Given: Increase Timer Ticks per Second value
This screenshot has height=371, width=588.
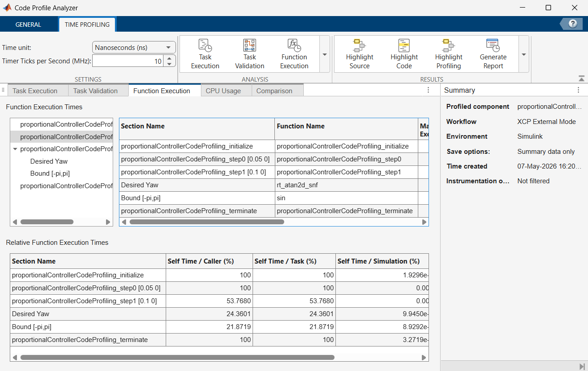Looking at the screenshot, I should (169, 58).
